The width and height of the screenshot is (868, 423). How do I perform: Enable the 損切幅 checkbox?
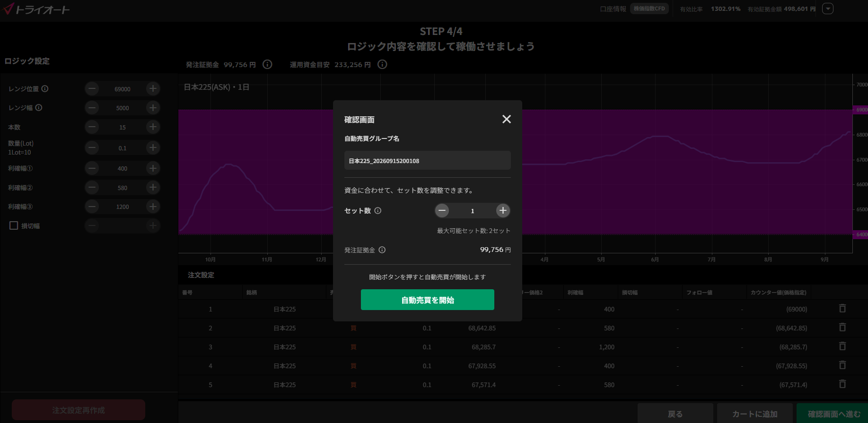(x=14, y=225)
